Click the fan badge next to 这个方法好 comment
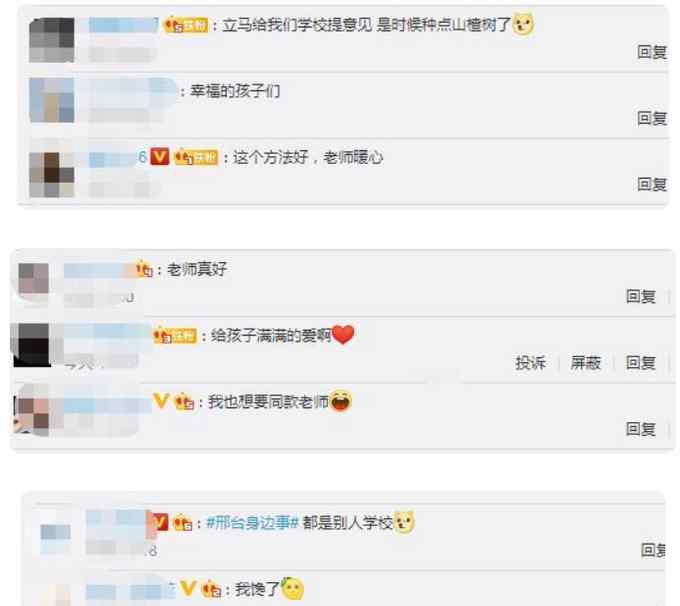Viewport: 680px width, 606px height. [x=196, y=157]
